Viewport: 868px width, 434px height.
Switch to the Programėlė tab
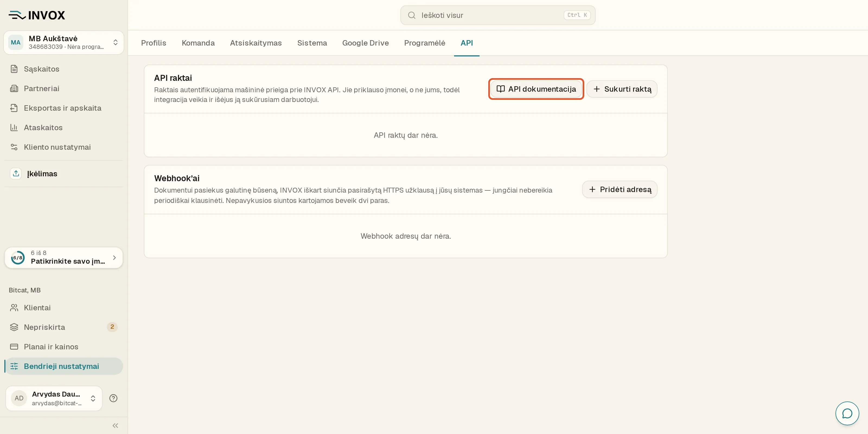(425, 43)
